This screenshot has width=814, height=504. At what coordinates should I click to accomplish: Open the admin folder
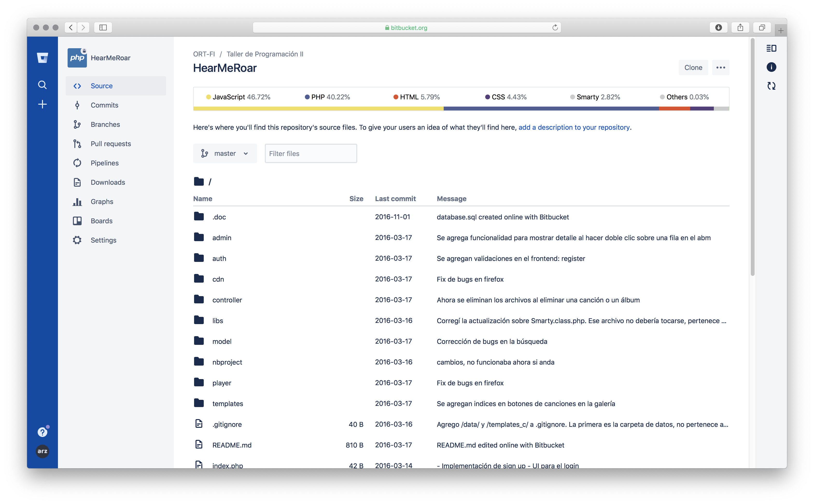[222, 238]
